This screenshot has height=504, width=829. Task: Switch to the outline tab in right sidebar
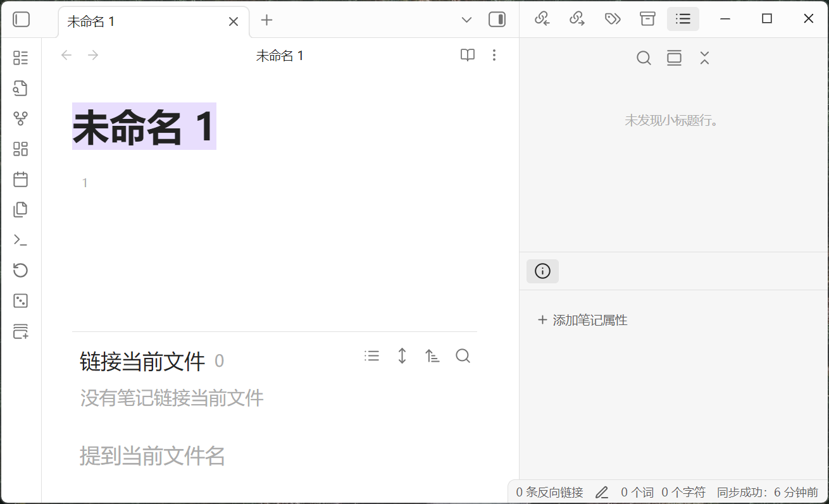(x=683, y=19)
